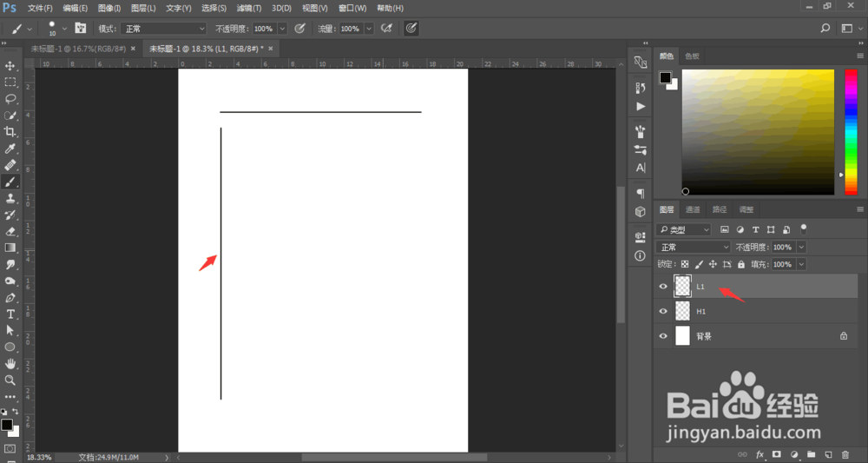Click the zoom percentage field 18.33%
The image size is (868, 463).
tap(39, 458)
